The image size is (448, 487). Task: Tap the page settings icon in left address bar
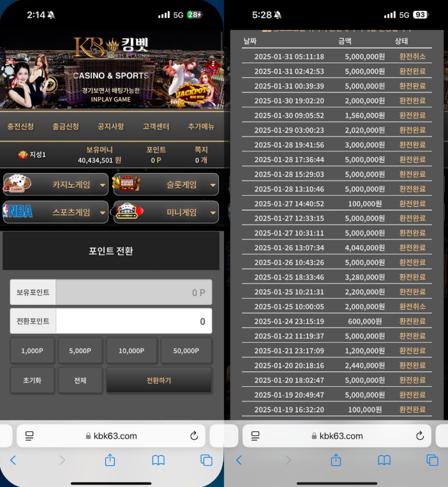tap(29, 436)
